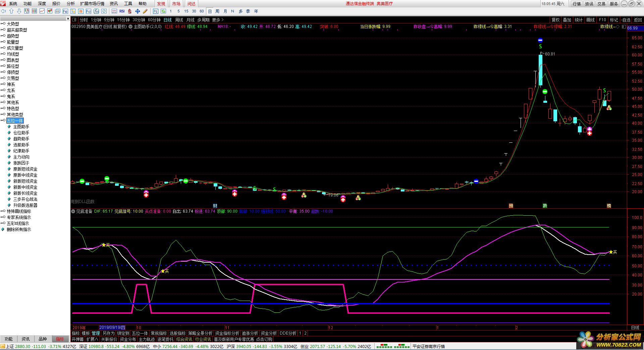
Task: Select 主力动向 indicator in tree
Action: (x=21, y=157)
